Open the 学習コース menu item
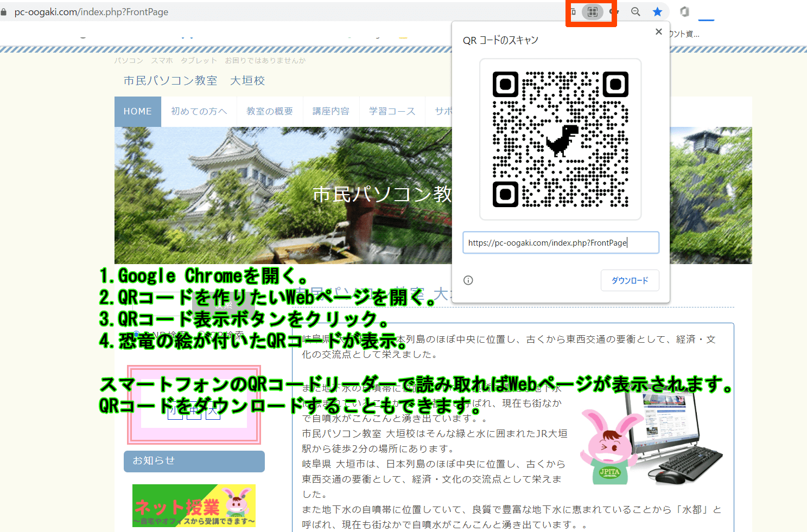 coord(392,112)
